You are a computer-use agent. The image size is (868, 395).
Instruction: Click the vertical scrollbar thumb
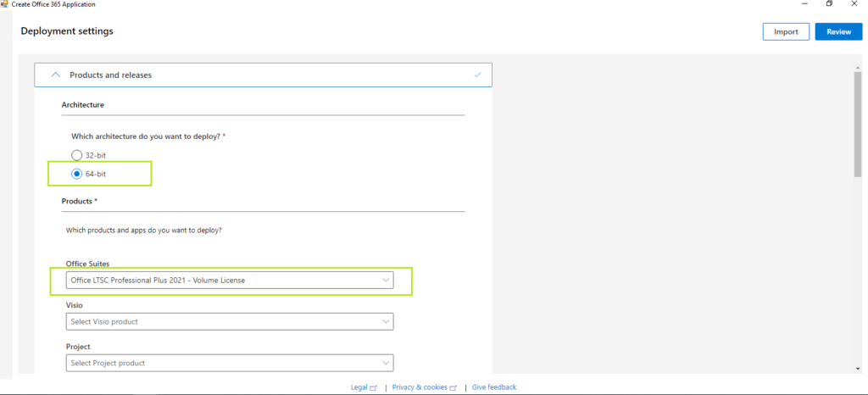(x=858, y=124)
